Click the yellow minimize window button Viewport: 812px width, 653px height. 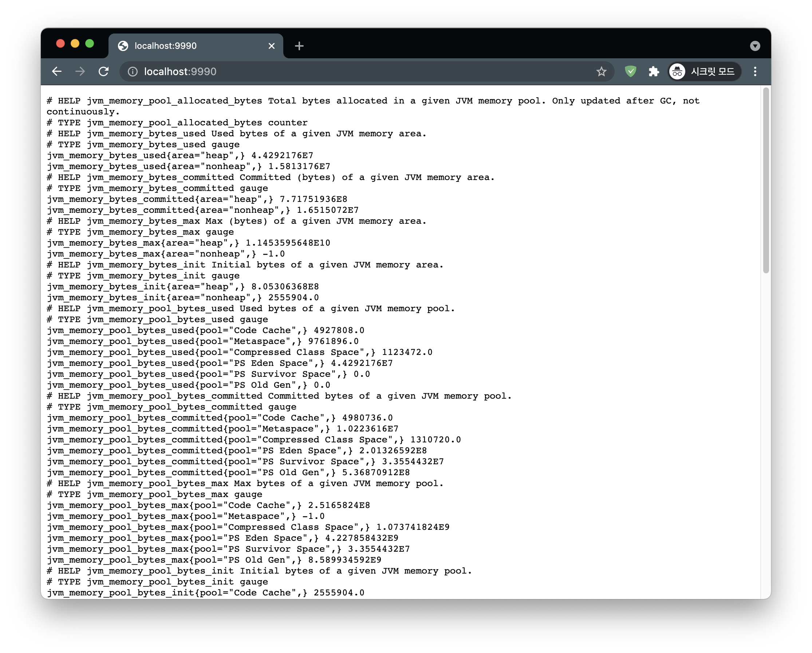pos(75,44)
